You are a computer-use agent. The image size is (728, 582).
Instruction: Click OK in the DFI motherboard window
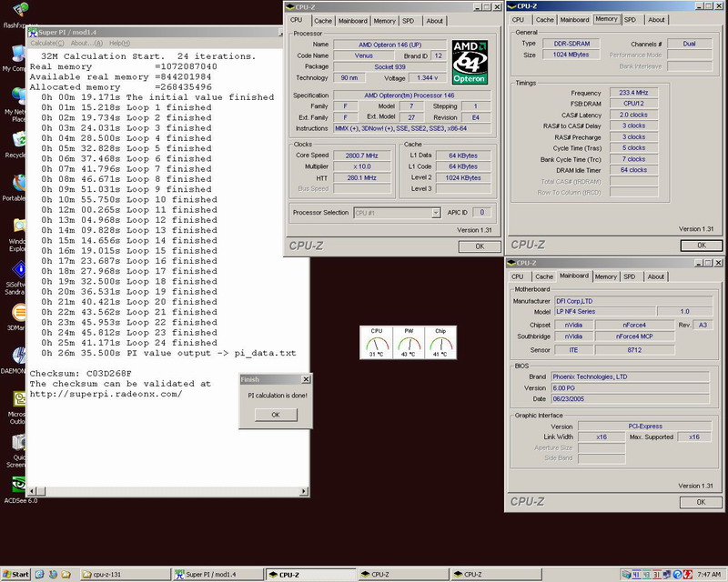(x=701, y=502)
